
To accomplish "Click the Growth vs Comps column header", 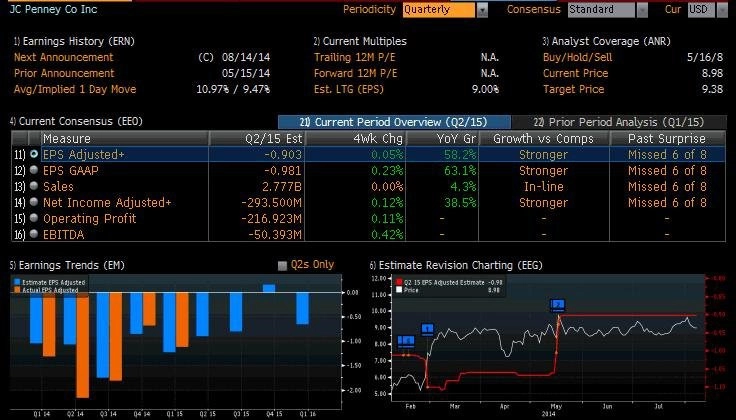I will (544, 138).
